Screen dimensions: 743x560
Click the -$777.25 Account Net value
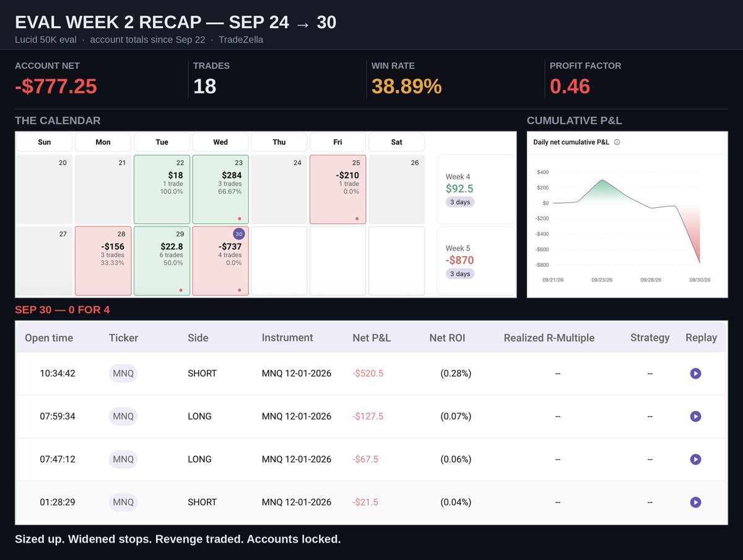[56, 87]
